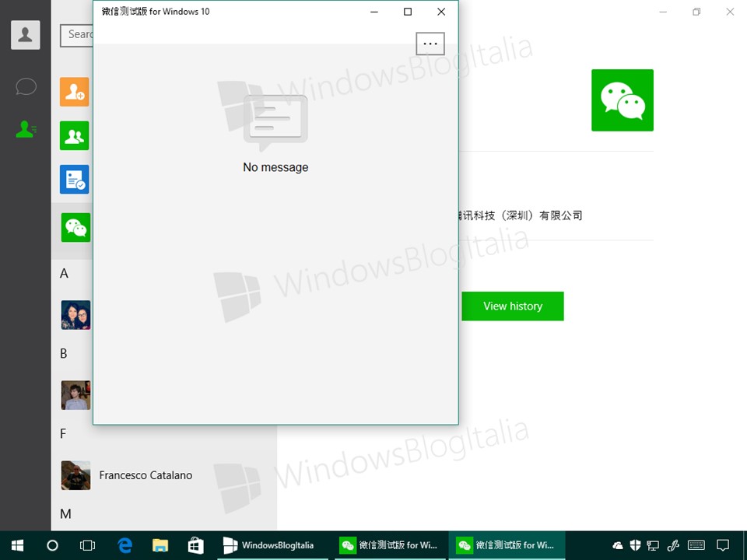Open File Explorer from the taskbar

(160, 545)
